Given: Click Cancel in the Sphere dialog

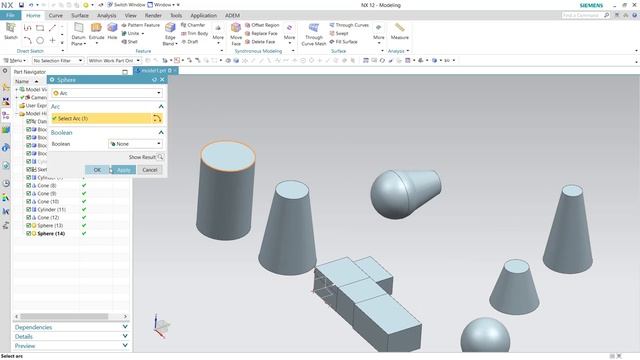Looking at the screenshot, I should [x=150, y=170].
